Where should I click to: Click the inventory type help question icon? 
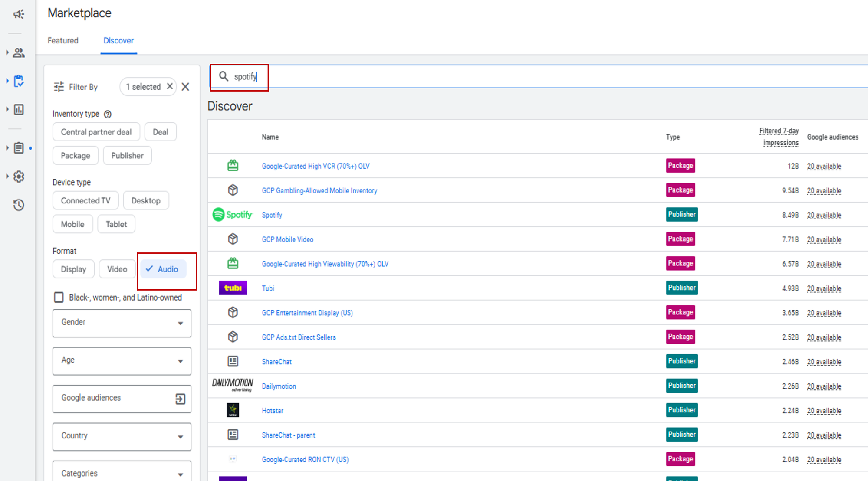tap(108, 114)
